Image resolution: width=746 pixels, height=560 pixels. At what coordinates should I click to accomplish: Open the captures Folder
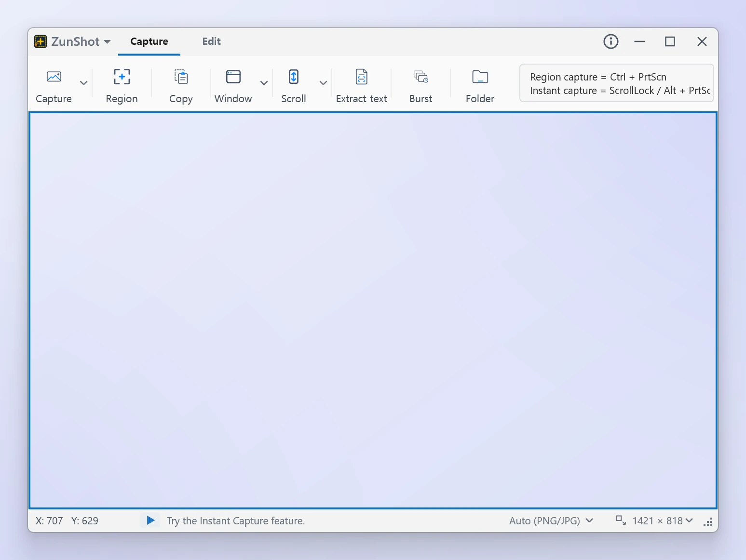[x=480, y=86]
